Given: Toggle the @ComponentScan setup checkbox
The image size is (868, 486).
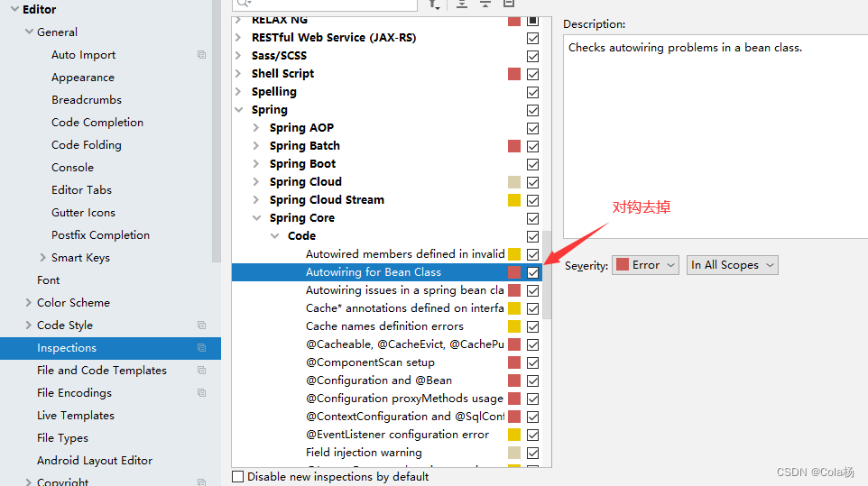Looking at the screenshot, I should 532,362.
